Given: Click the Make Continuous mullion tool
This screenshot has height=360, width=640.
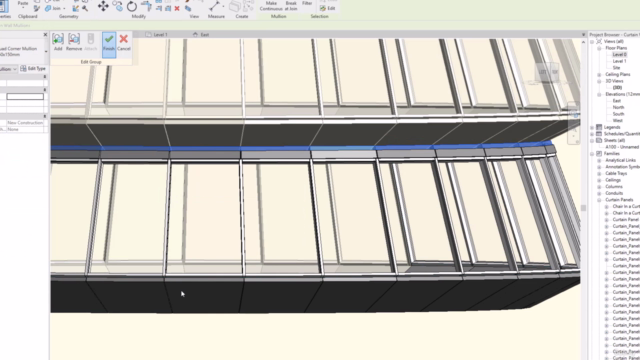Looking at the screenshot, I should 271,6.
